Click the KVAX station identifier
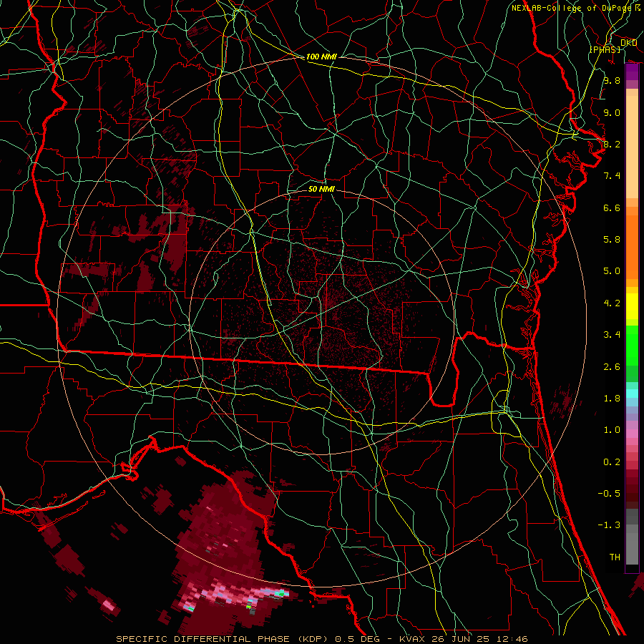Viewport: 644px width, 644px height. pyautogui.click(x=412, y=639)
